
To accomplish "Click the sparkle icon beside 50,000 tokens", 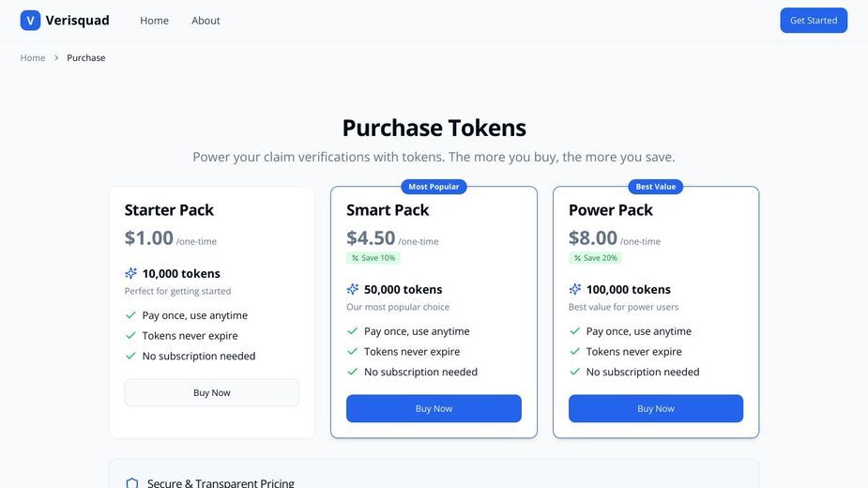I will (353, 289).
